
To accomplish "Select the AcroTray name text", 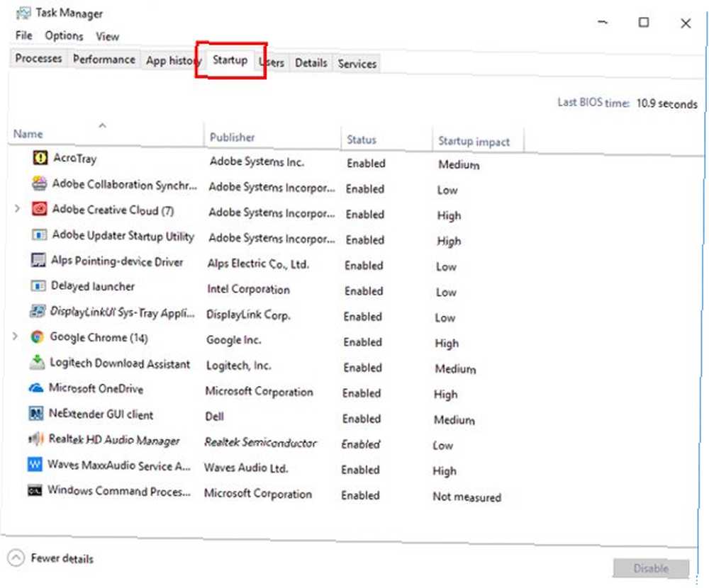I will [75, 158].
